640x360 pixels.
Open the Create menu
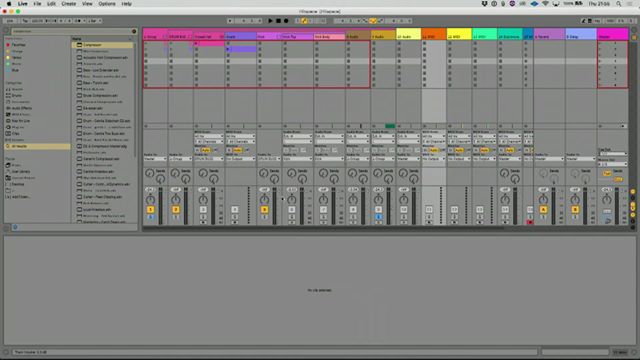click(x=69, y=4)
